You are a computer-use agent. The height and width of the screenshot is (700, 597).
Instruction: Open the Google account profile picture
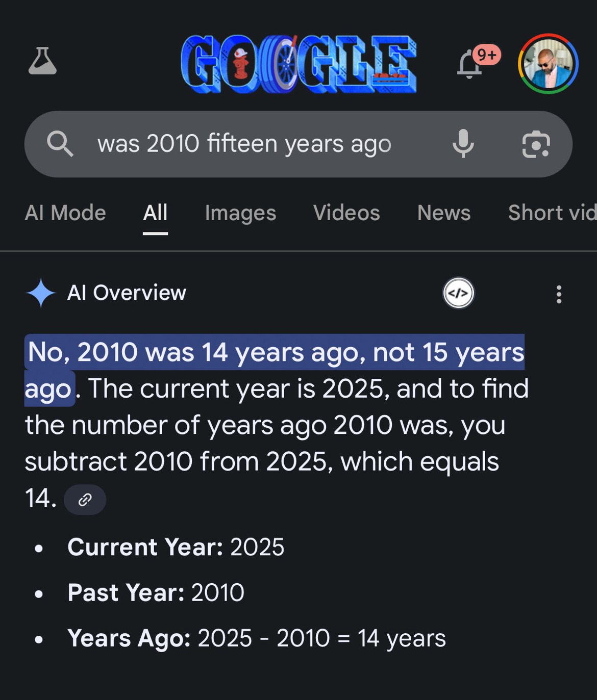(x=548, y=64)
